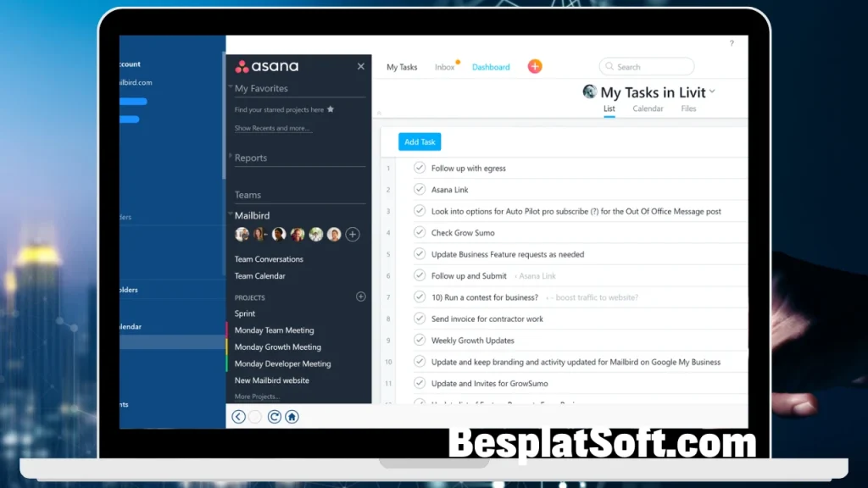Viewport: 868px width, 488px height.
Task: Open the Home icon in Mailbird toolbar
Action: [x=292, y=416]
